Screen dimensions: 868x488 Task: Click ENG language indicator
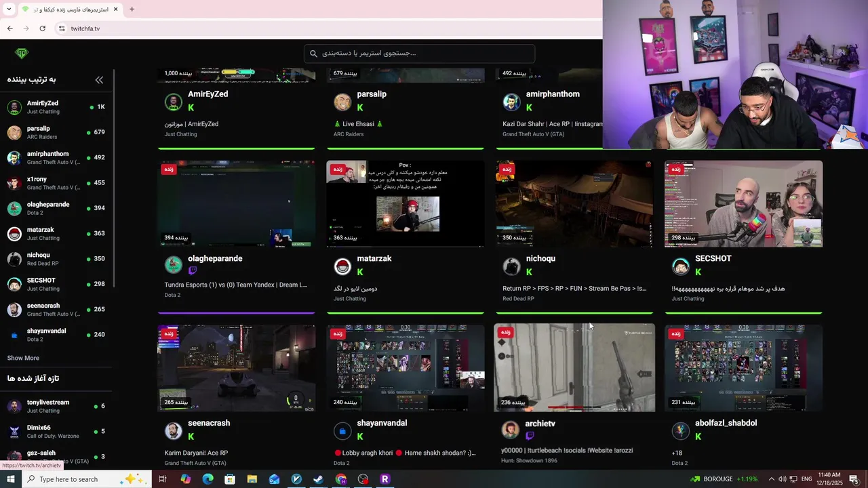(x=806, y=479)
